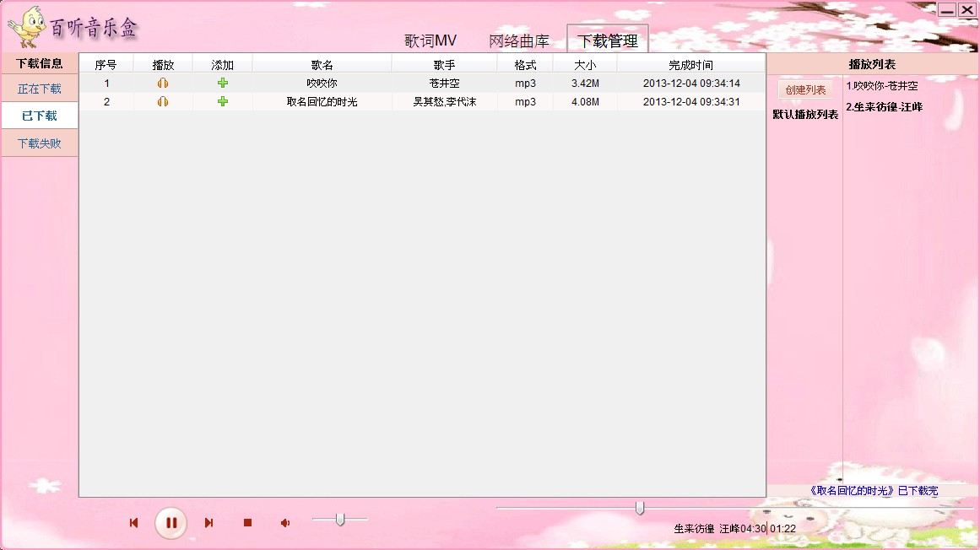This screenshot has width=980, height=550.
Task: Open the 已下载 section
Action: pos(40,116)
